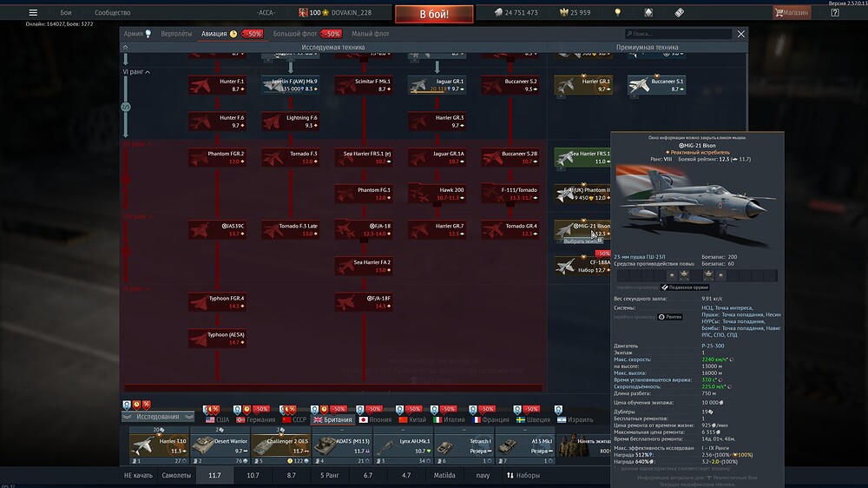Viewport: 868px width, 488px height.
Task: Select Tetrarch I crew slot
Action: tap(464, 445)
